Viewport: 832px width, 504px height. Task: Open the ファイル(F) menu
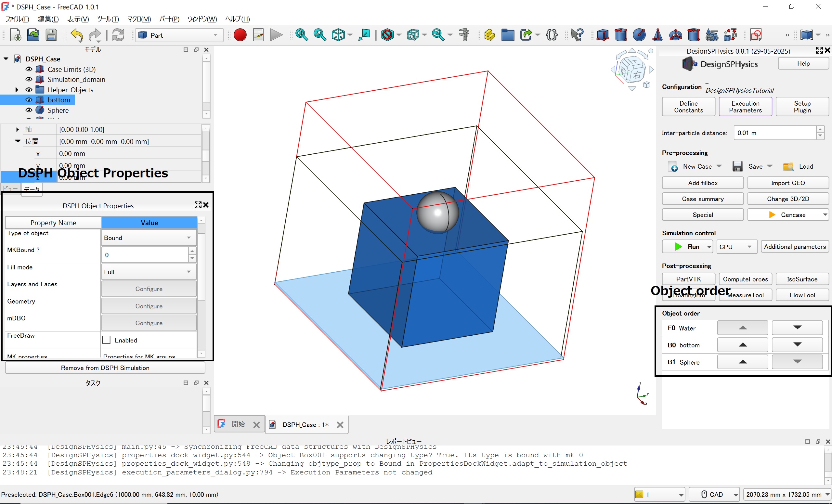18,19
